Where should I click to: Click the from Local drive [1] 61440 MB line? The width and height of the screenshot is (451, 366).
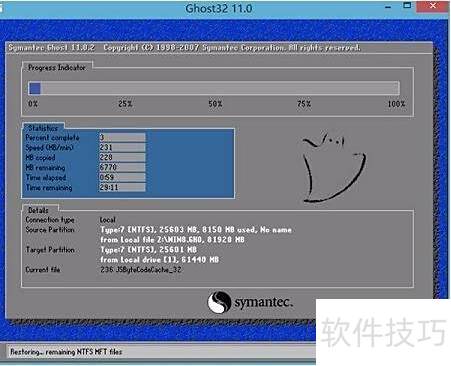click(160, 260)
